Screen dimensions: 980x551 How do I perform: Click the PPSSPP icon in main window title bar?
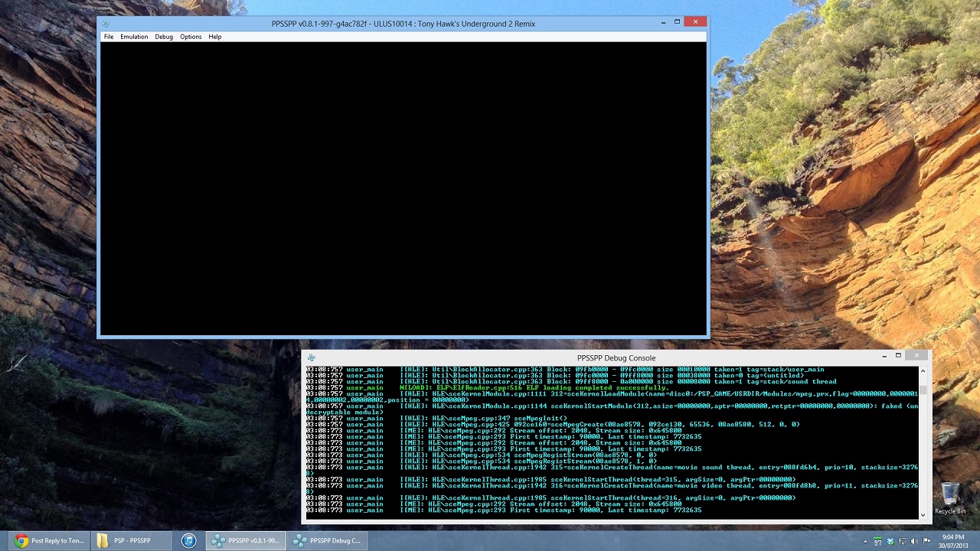click(106, 24)
